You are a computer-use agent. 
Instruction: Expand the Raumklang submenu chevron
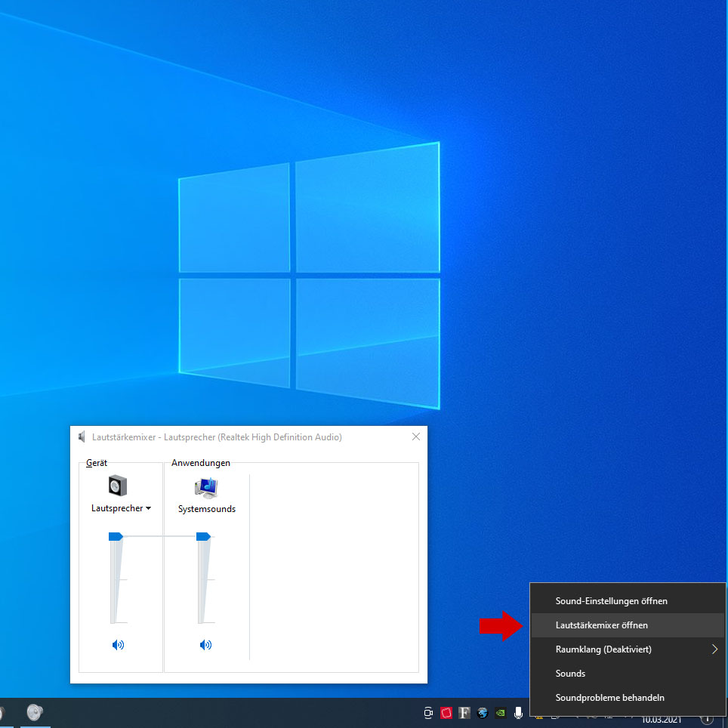point(714,649)
